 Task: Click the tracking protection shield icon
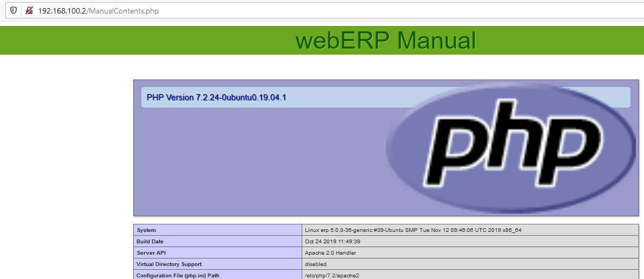click(14, 11)
